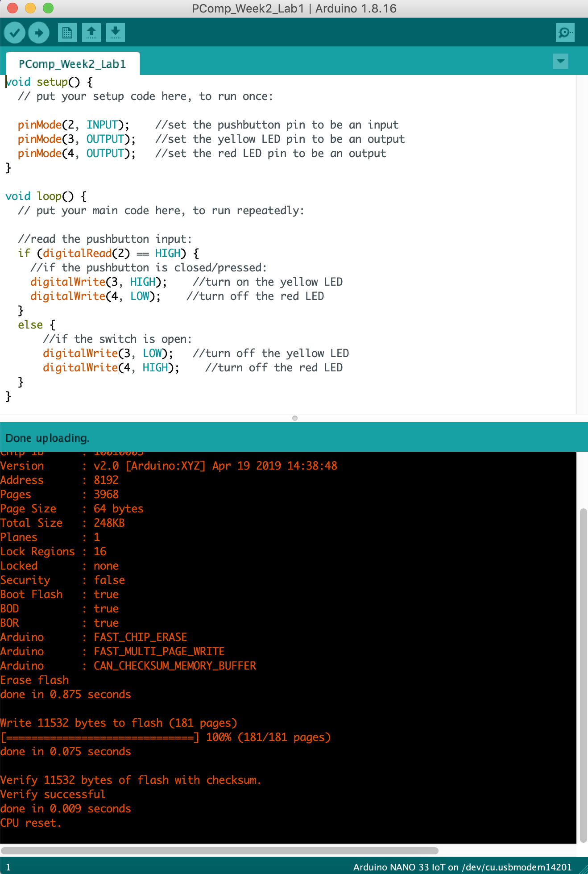Click the line number indicator in the status bar
The image size is (588, 874).
tap(8, 867)
